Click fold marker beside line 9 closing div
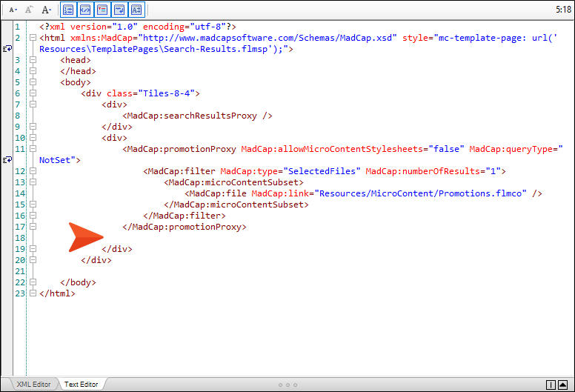575x392 pixels. click(33, 127)
